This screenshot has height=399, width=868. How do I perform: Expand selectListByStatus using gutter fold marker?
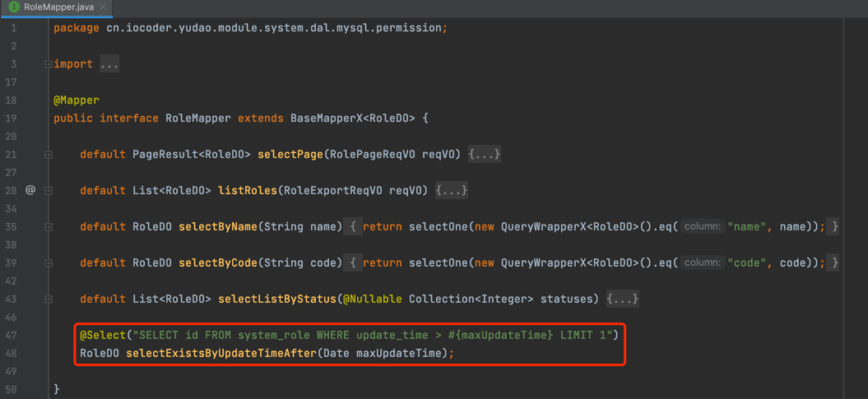point(49,299)
